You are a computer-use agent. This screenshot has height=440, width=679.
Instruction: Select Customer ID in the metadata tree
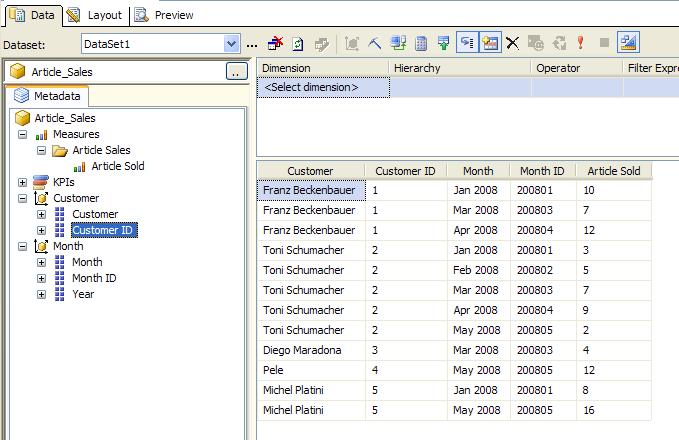pyautogui.click(x=104, y=230)
